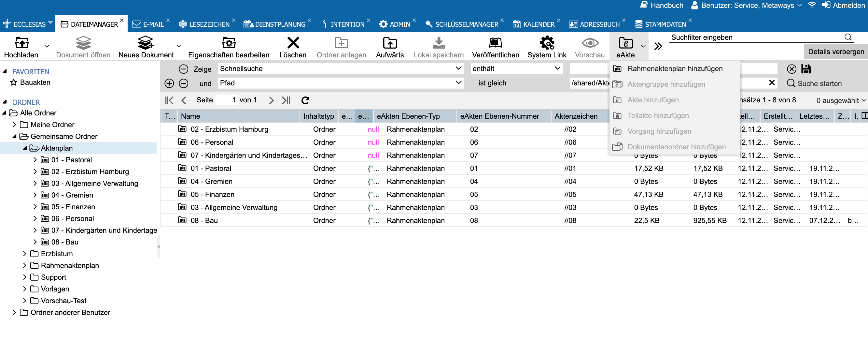The width and height of the screenshot is (868, 356).
Task: Switch to the SCHLÜSSELMANAGER tab
Action: [461, 24]
